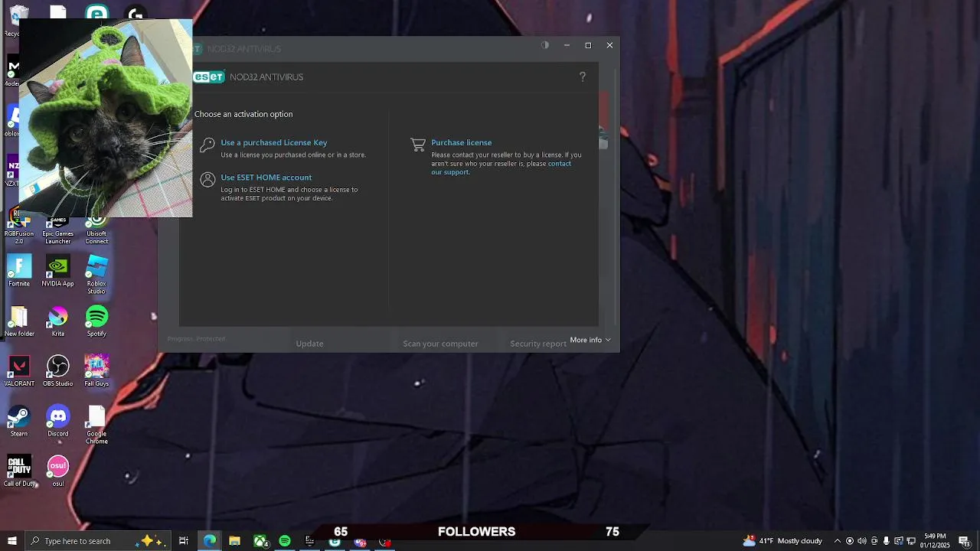
Task: Open volume control in system tray
Action: 862,541
